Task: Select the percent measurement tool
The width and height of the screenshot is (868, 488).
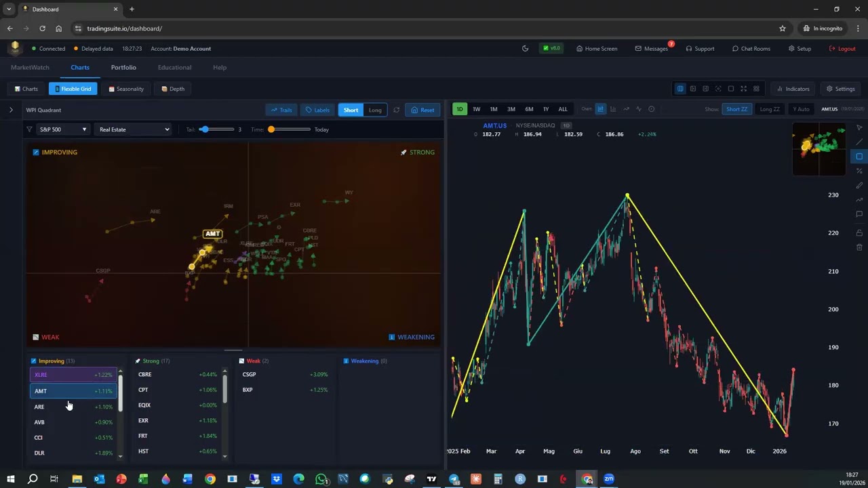Action: (x=859, y=171)
